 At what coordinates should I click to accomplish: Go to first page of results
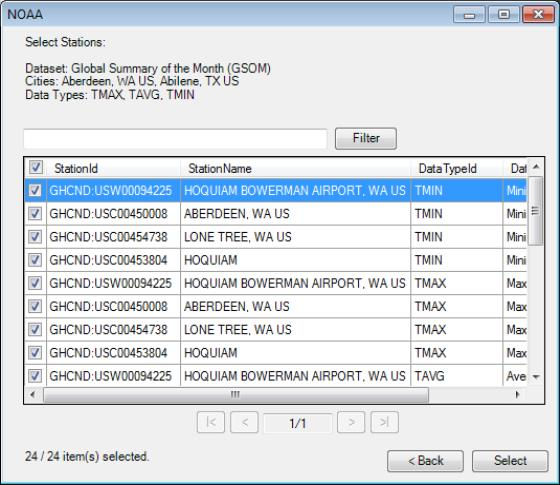[x=211, y=422]
